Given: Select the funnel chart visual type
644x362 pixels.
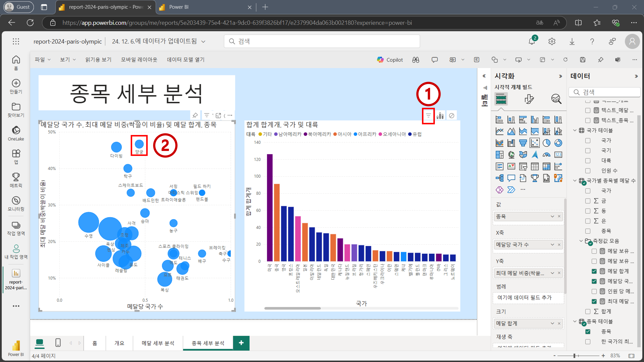Looking at the screenshot, I should point(523,143).
